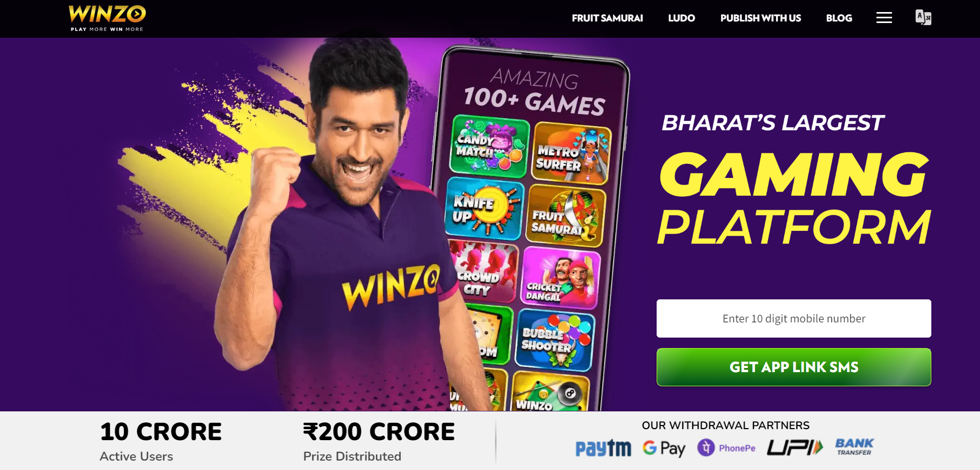The height and width of the screenshot is (470, 980).
Task: Select the Knife Up game tile
Action: [485, 208]
